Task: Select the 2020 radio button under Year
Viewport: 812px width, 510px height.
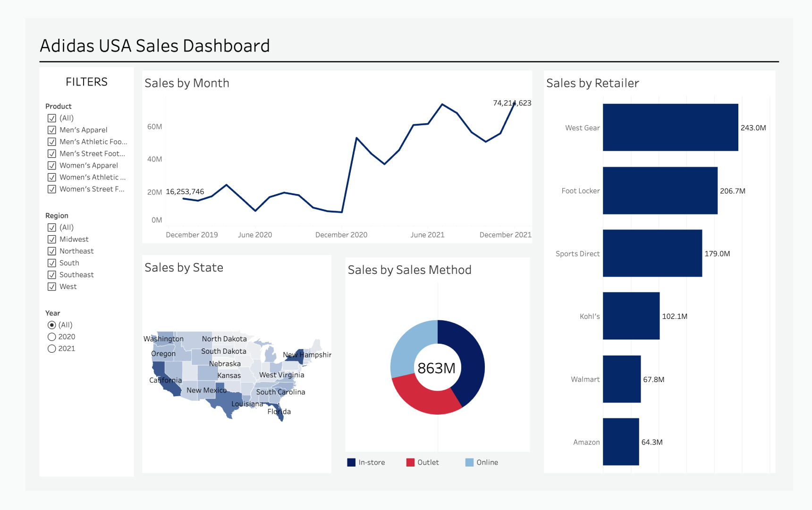Action: [51, 337]
